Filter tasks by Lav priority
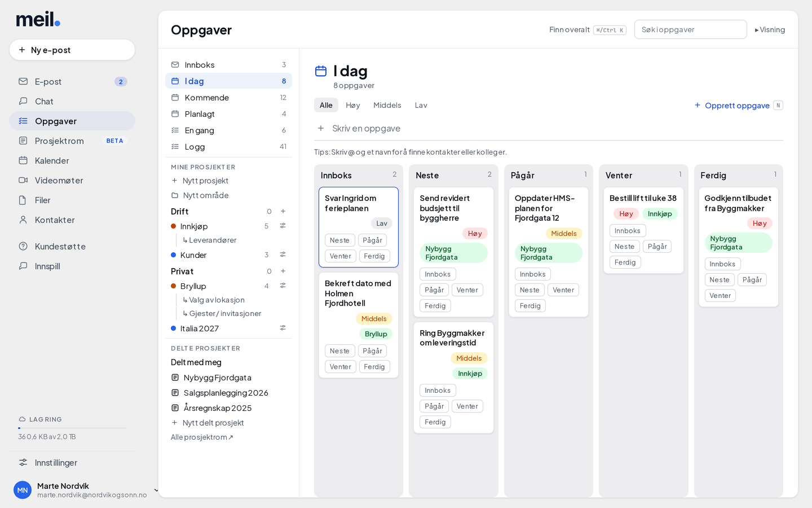The height and width of the screenshot is (508, 812). [421, 105]
